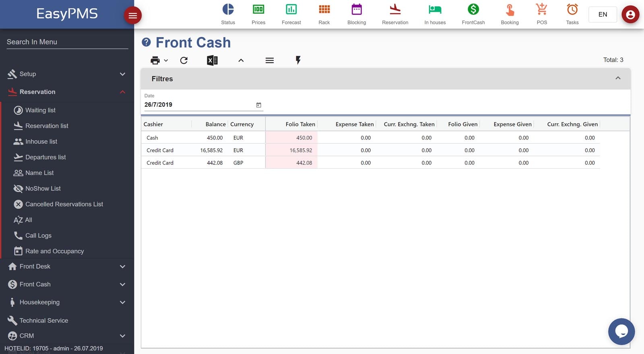Open Call Logs in sidebar
The width and height of the screenshot is (644, 354).
click(38, 236)
